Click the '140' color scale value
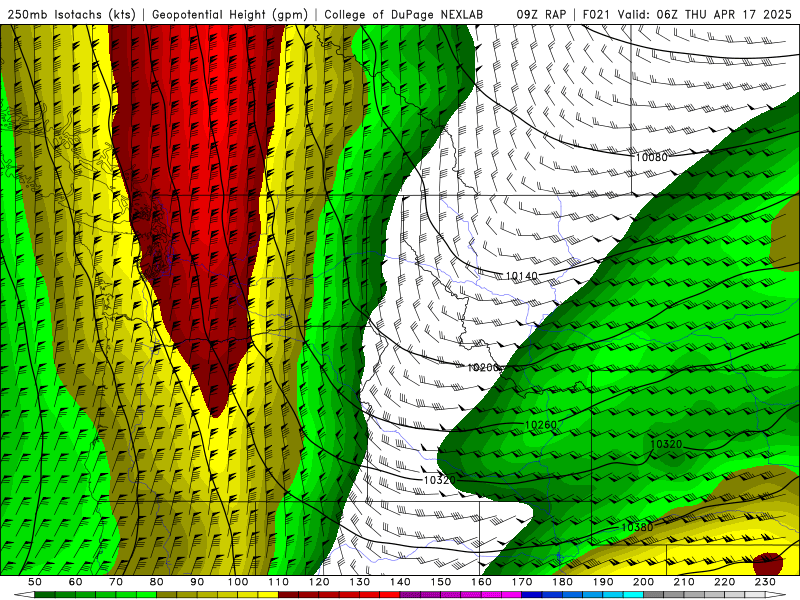The height and width of the screenshot is (600, 800). (401, 582)
